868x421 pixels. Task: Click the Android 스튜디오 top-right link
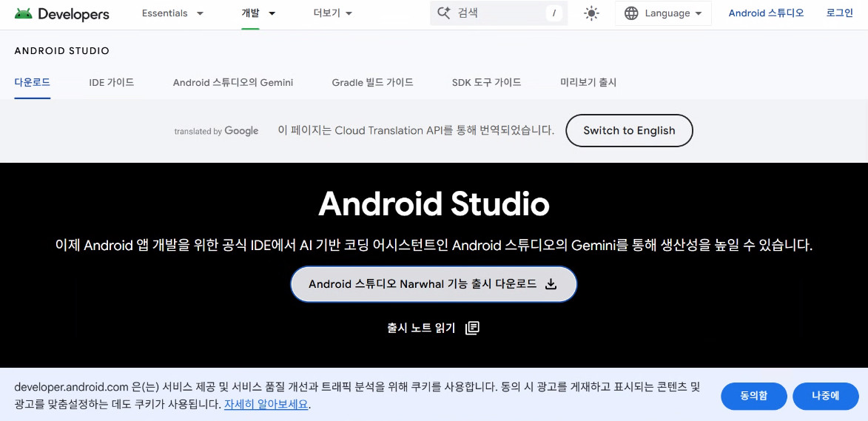coord(766,13)
